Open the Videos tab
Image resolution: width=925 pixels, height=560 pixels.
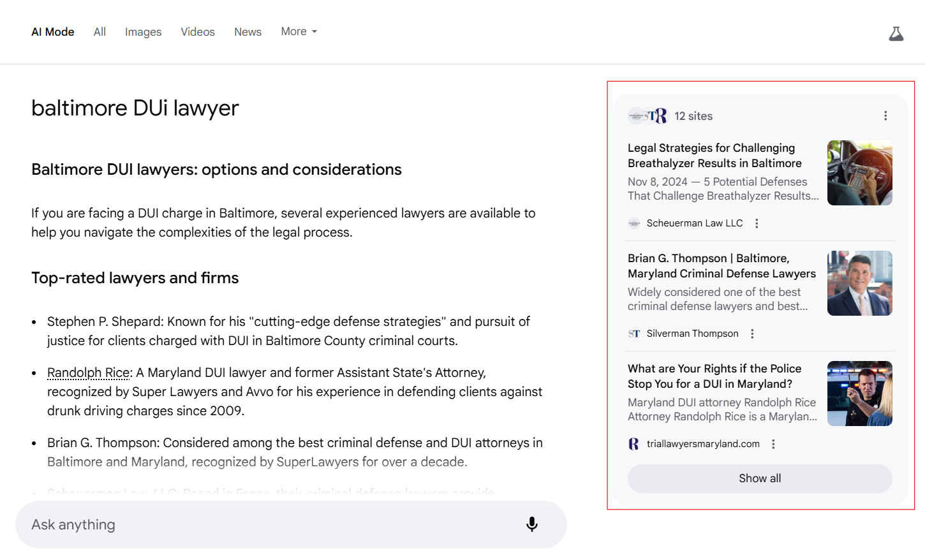point(198,32)
